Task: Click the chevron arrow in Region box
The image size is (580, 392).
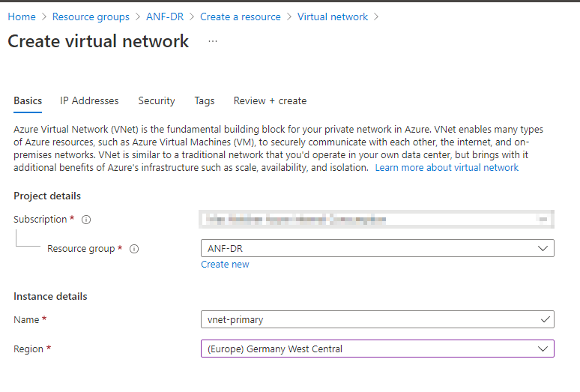Action: point(543,349)
